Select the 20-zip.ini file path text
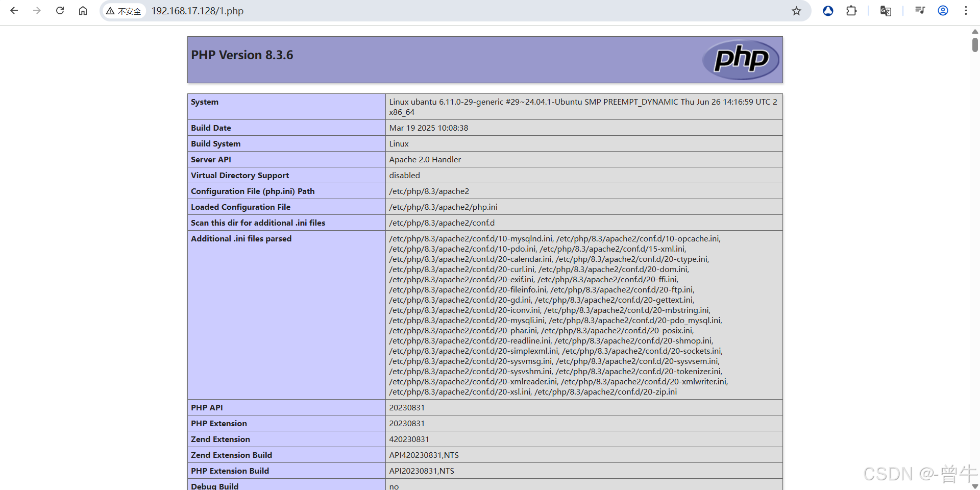The height and width of the screenshot is (490, 980). click(x=605, y=392)
